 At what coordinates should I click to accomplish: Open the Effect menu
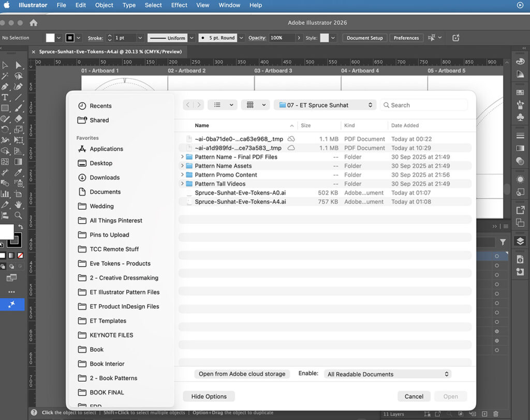179,5
